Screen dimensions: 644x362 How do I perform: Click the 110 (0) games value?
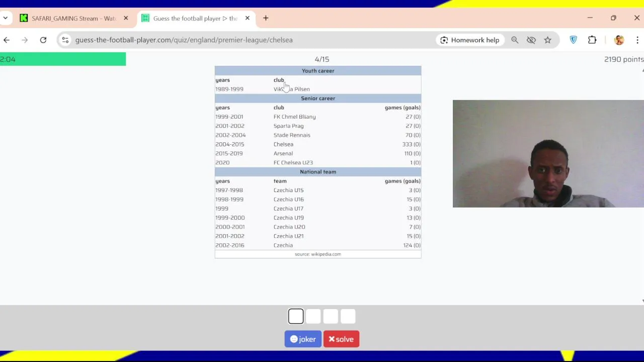click(x=413, y=153)
